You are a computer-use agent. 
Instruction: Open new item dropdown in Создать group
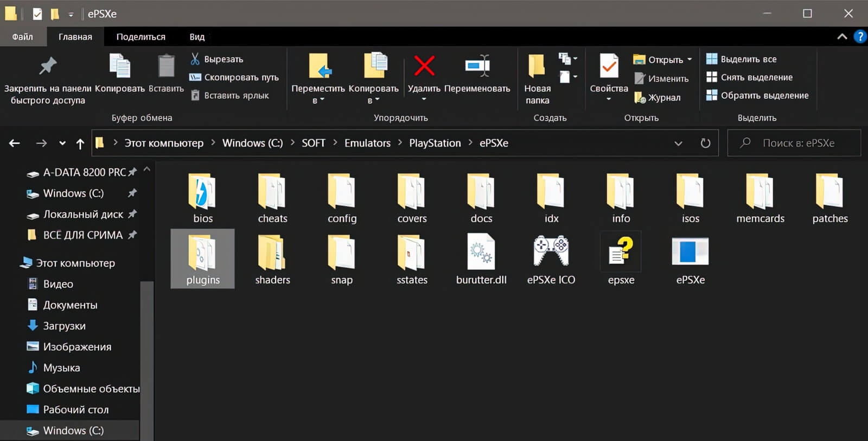[x=568, y=59]
